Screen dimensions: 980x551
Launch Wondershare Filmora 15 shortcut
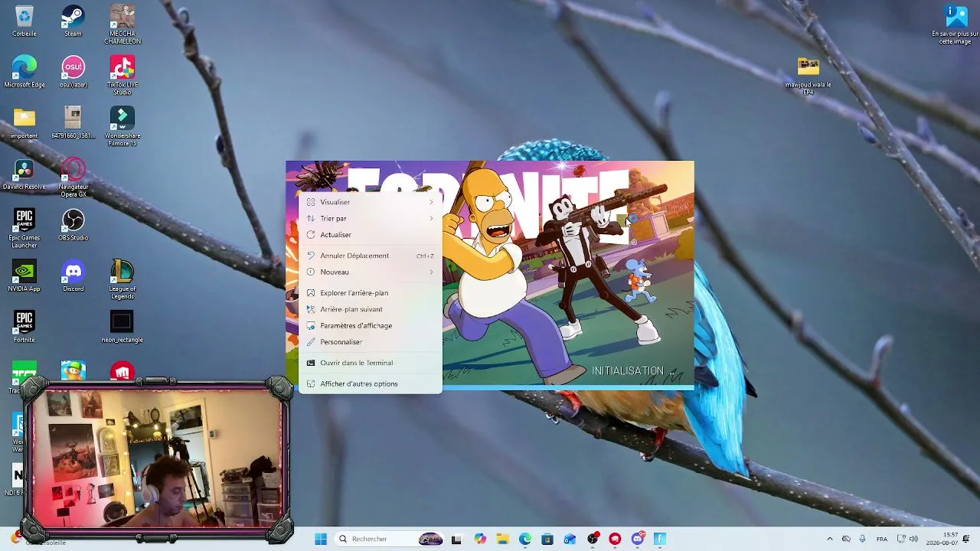click(x=122, y=126)
